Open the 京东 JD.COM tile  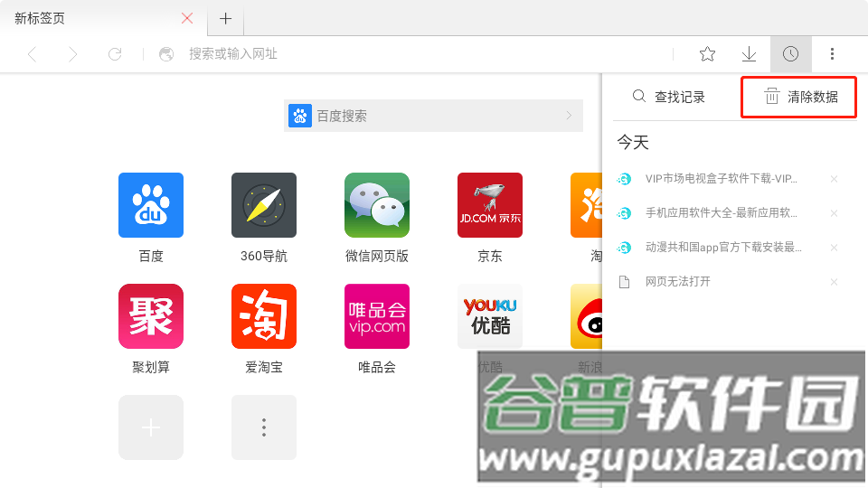pos(490,205)
